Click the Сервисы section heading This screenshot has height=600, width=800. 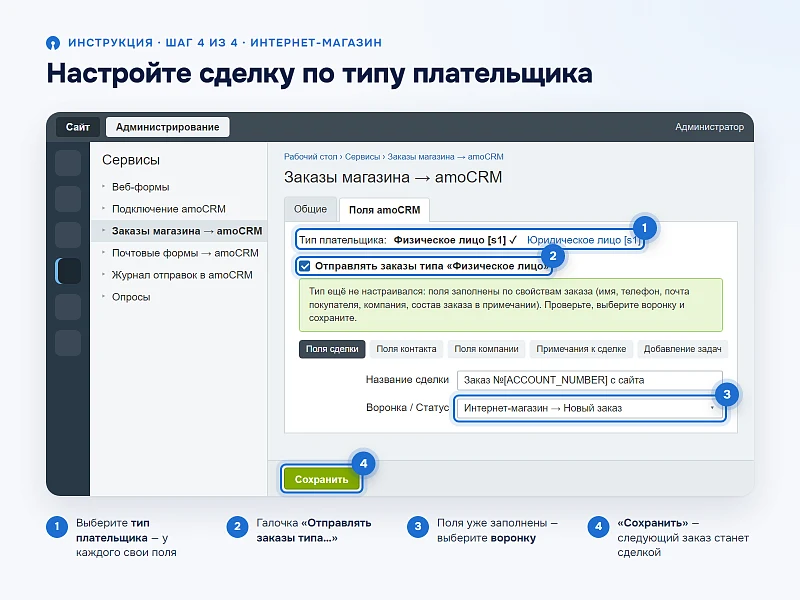(131, 160)
